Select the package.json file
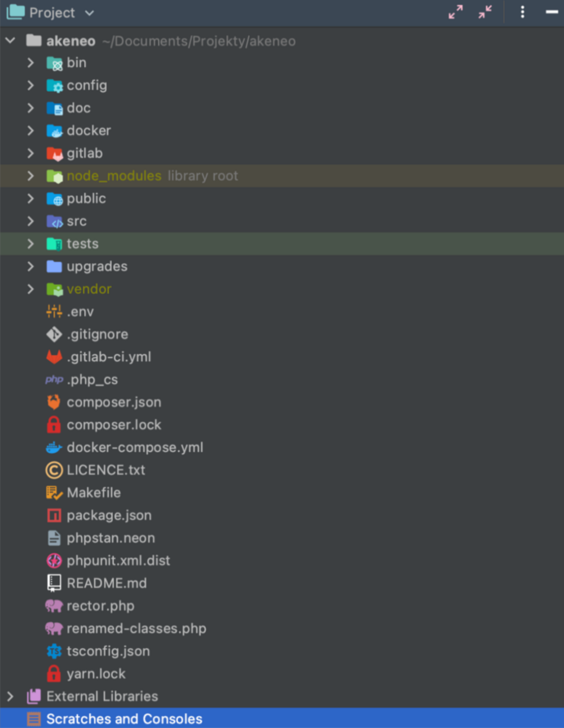 [x=109, y=515]
